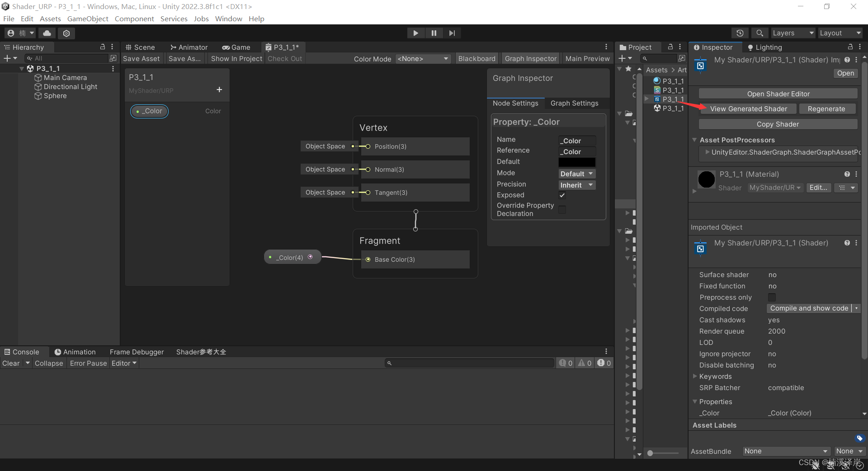Screen dimensions: 868x471
Task: Lock the Project panel
Action: pyautogui.click(x=670, y=47)
